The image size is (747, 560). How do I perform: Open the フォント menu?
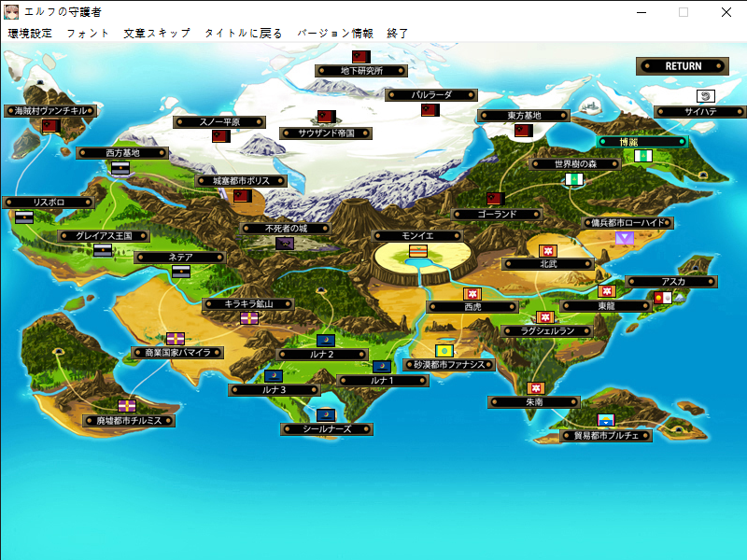[88, 34]
